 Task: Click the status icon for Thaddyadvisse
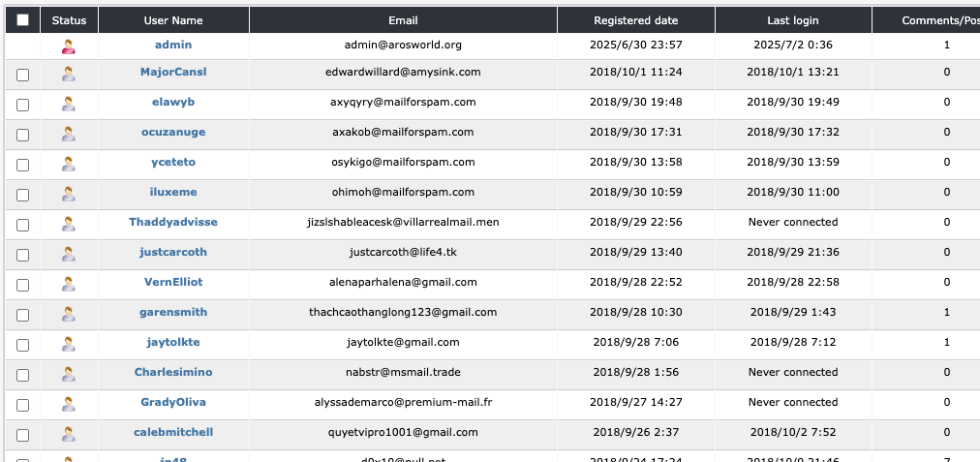[x=69, y=225]
